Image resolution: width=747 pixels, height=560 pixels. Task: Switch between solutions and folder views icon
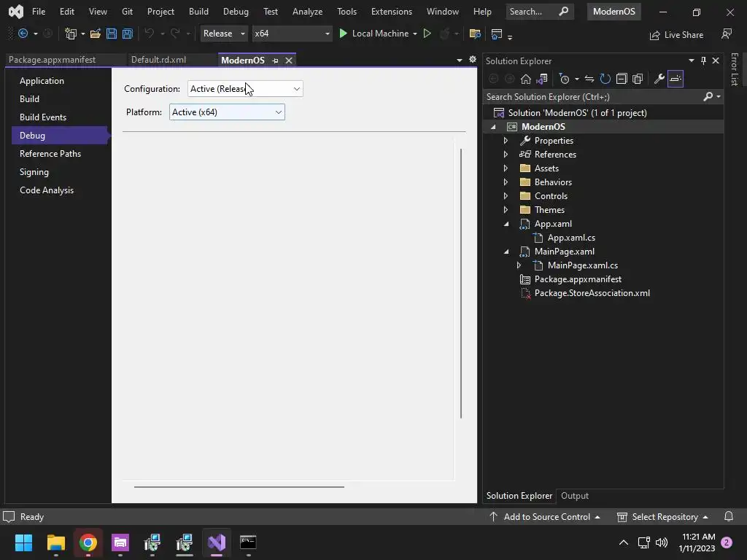coord(542,79)
